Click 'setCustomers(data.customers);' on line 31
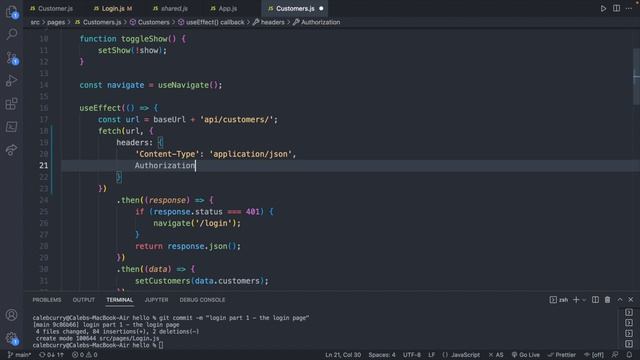 202,281
